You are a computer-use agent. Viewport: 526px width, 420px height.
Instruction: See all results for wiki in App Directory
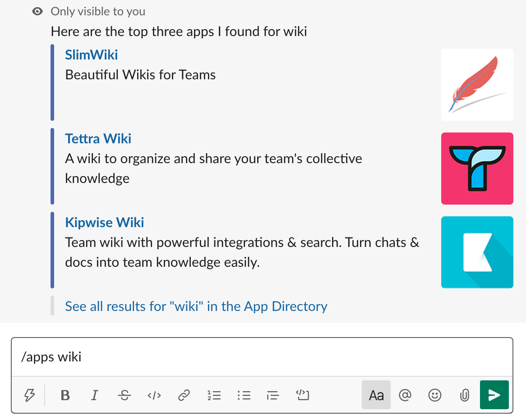[196, 306]
